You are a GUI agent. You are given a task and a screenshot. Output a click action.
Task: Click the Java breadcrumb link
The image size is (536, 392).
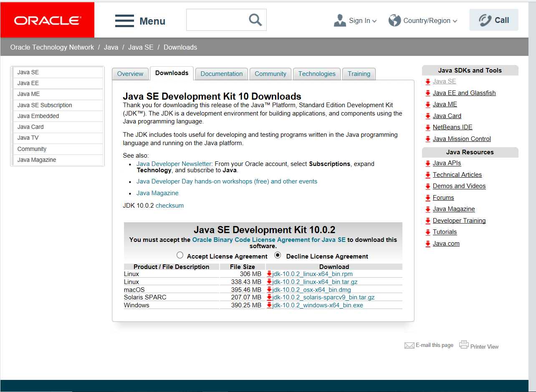click(x=111, y=47)
